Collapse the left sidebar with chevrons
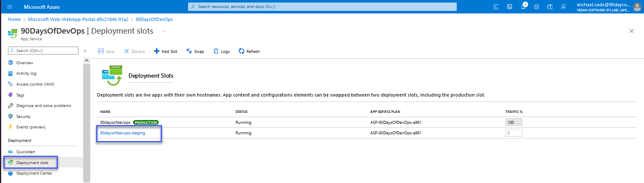The width and height of the screenshot is (644, 183). tap(85, 51)
